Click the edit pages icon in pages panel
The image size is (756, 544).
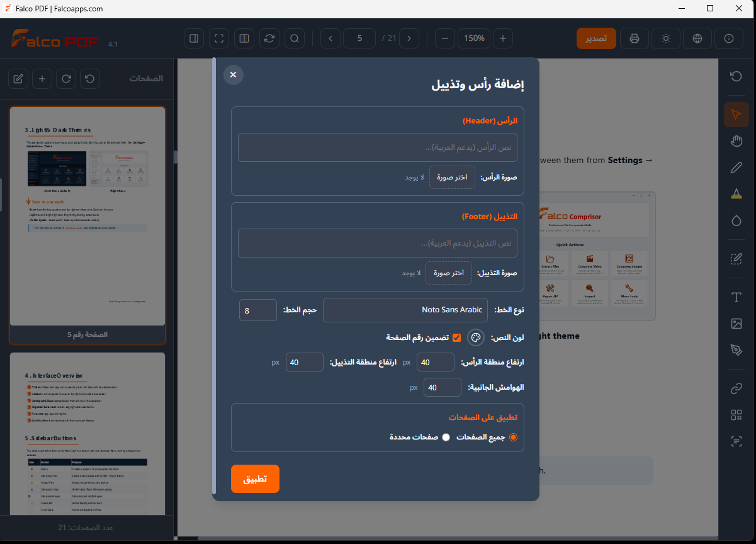[18, 79]
